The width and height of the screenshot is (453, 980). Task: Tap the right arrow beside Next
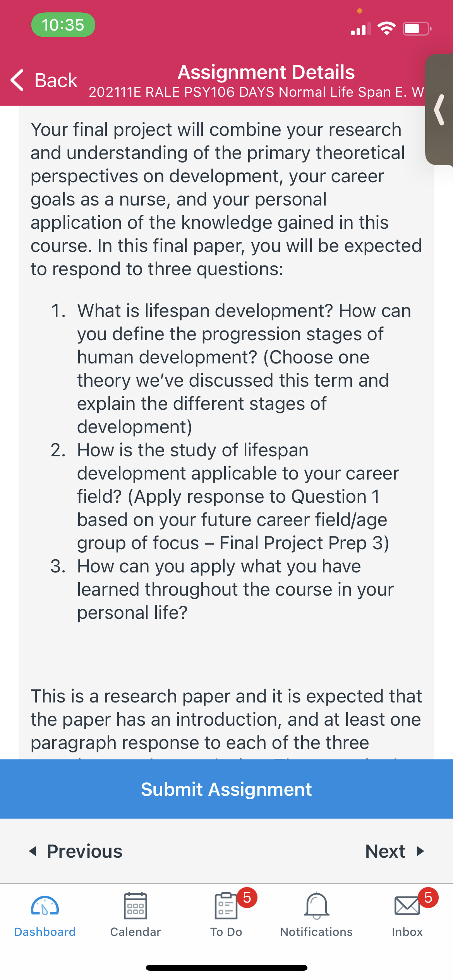420,851
